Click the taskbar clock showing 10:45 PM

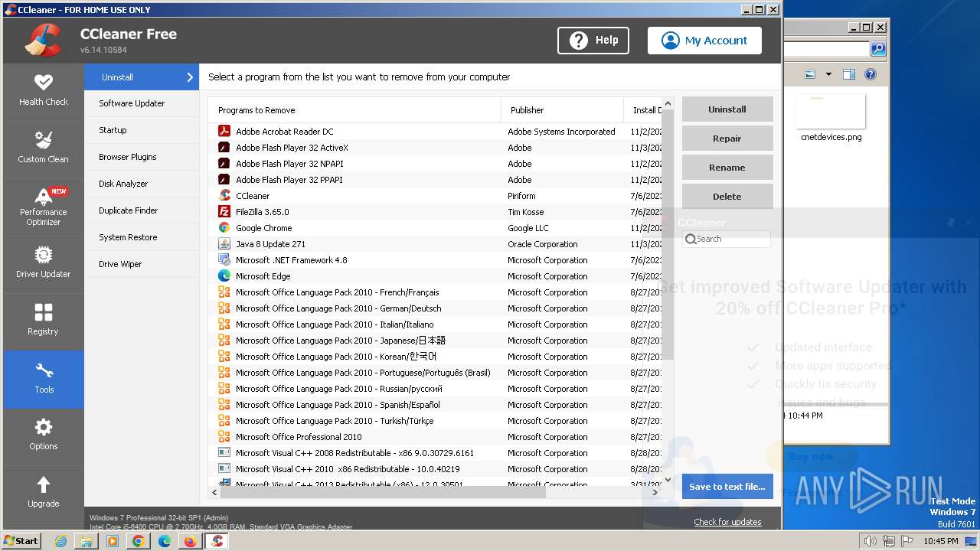coord(940,541)
